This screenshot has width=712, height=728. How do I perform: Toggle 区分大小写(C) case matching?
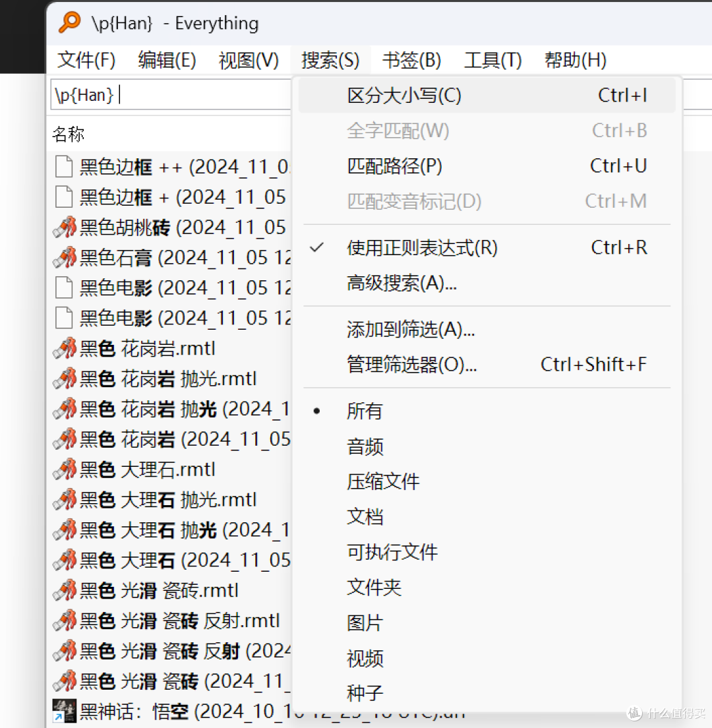(487, 96)
